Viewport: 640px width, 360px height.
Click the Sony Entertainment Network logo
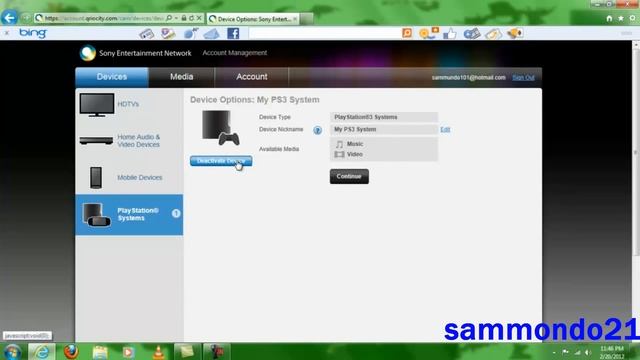135,53
